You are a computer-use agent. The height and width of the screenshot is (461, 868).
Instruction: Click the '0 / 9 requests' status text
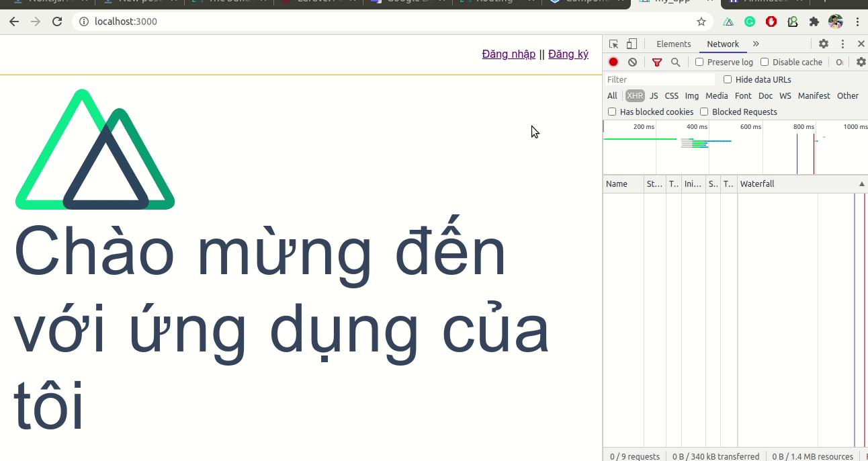click(x=635, y=456)
